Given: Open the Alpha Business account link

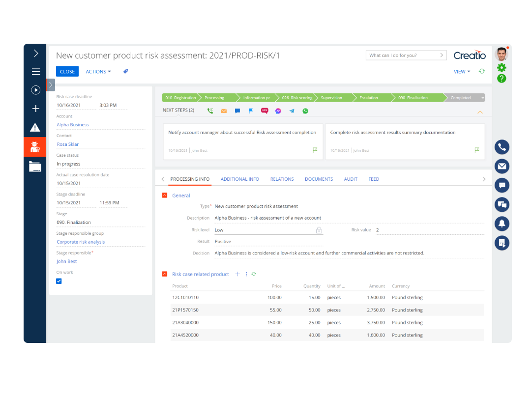Looking at the screenshot, I should click(73, 125).
